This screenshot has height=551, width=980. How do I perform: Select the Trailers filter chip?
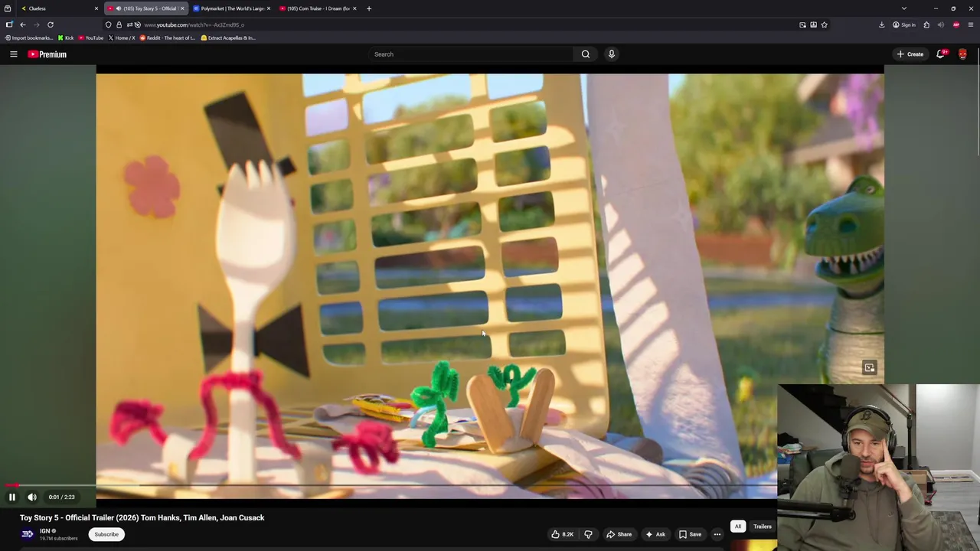[x=763, y=527]
